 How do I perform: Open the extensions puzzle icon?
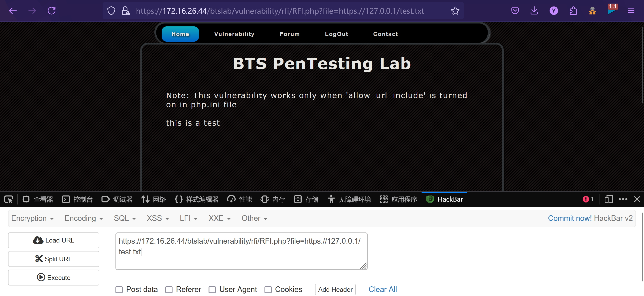(x=573, y=11)
